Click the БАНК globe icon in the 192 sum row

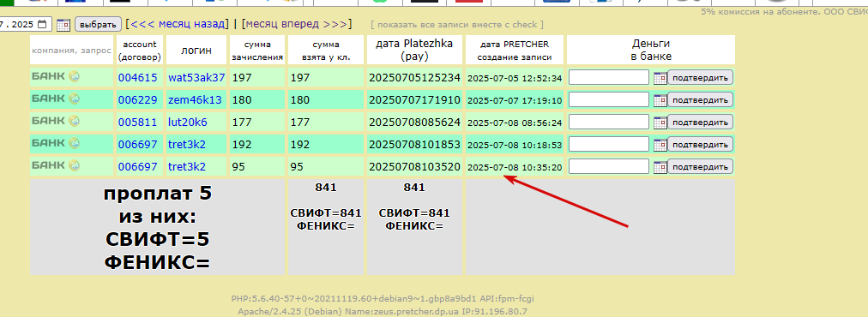tap(74, 143)
